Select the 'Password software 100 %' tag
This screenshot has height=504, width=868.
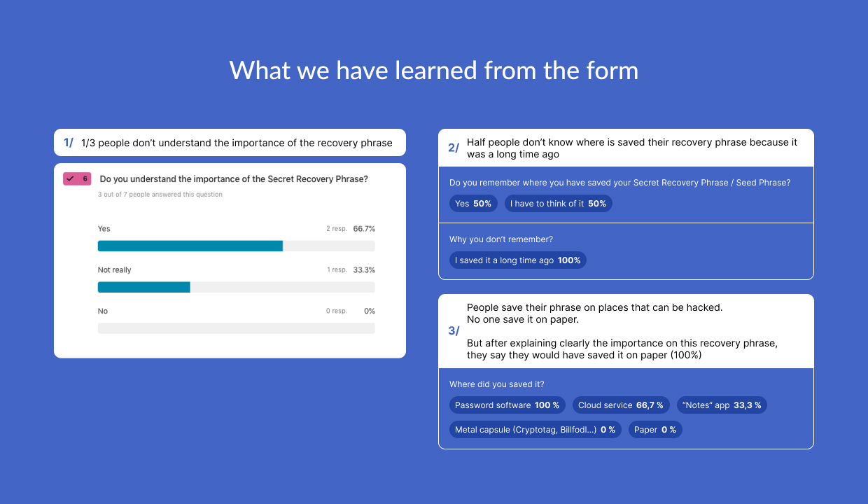point(507,405)
